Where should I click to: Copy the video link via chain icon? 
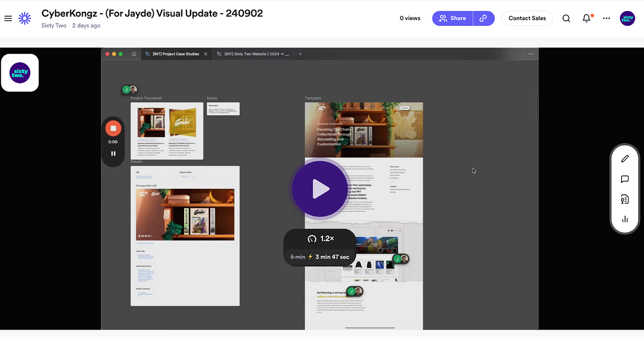tap(483, 18)
